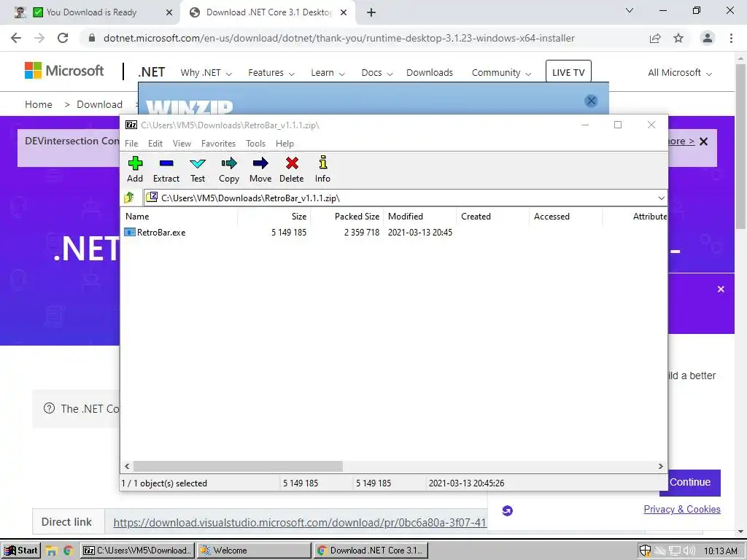Open the View menu in 7-Zip
The image size is (747, 560).
point(182,144)
